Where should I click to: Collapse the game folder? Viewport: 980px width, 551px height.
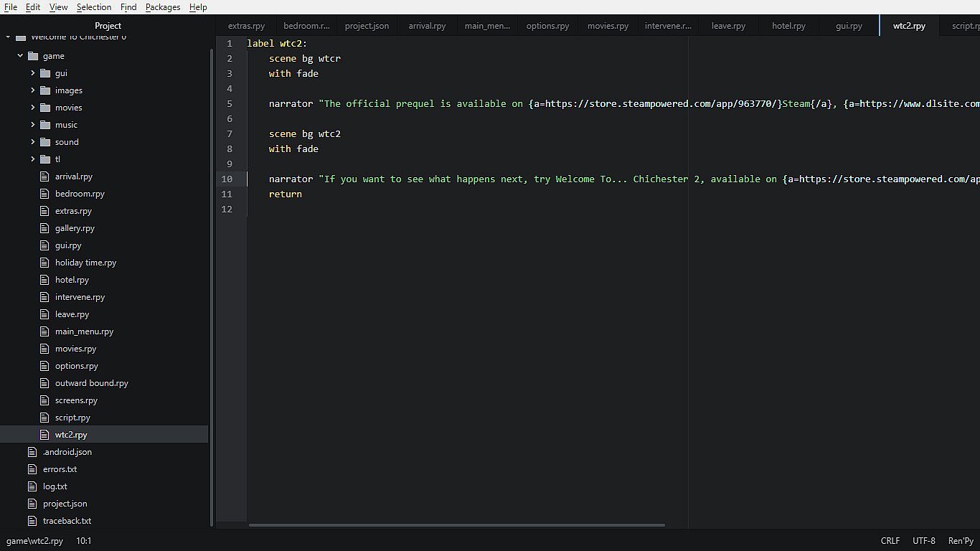[21, 56]
